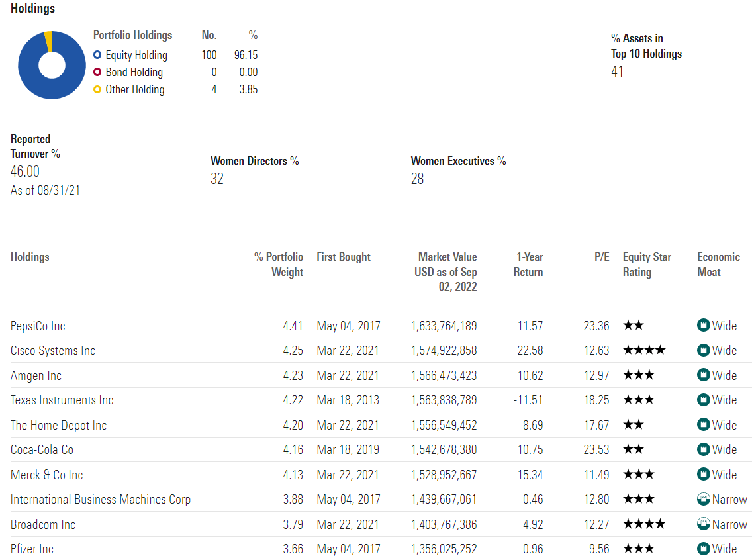Click the Wide moat icon for Pfizer Inc
The height and width of the screenshot is (560, 752).
703,549
